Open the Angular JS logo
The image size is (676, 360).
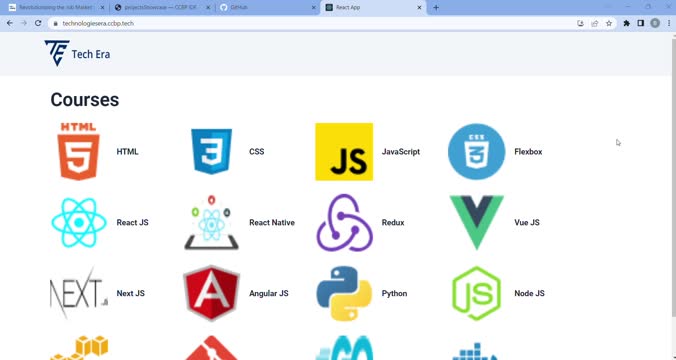tap(211, 293)
